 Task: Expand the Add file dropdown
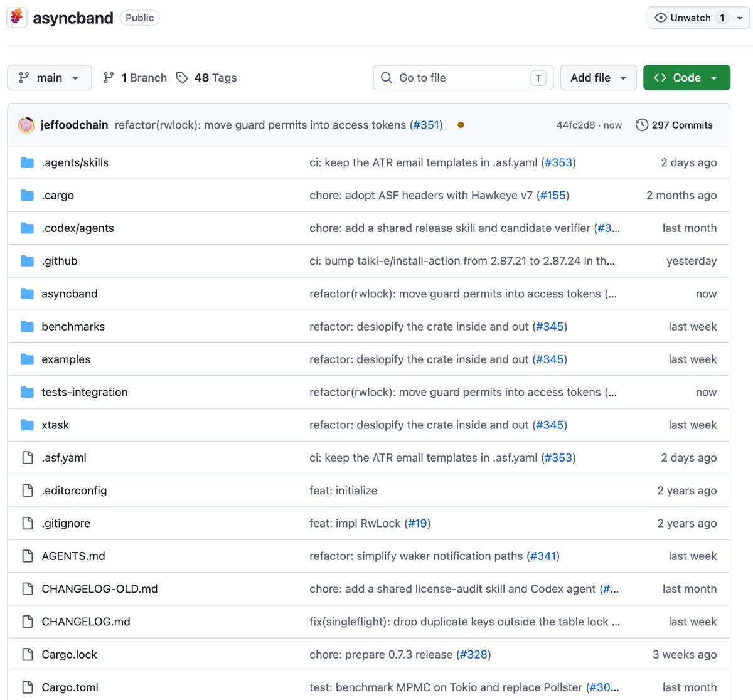tap(598, 78)
